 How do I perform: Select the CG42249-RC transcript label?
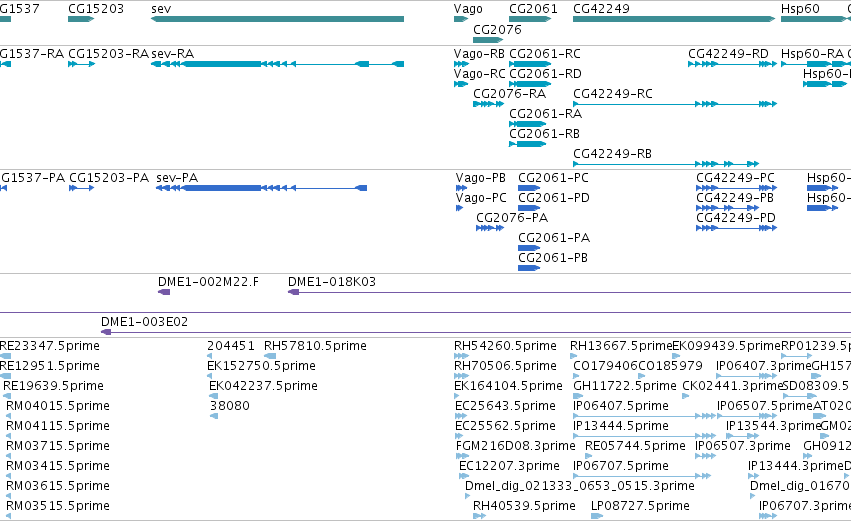click(613, 94)
